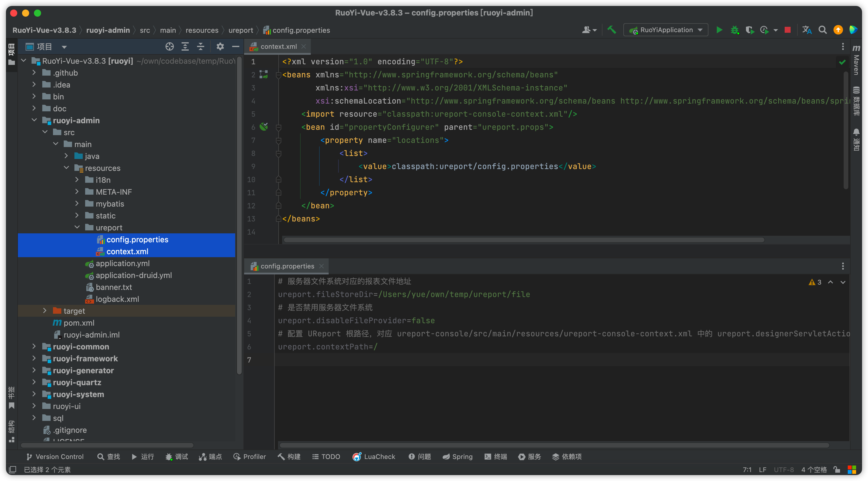The image size is (868, 481).
Task: Open the translate icon in toolbar
Action: tap(807, 30)
